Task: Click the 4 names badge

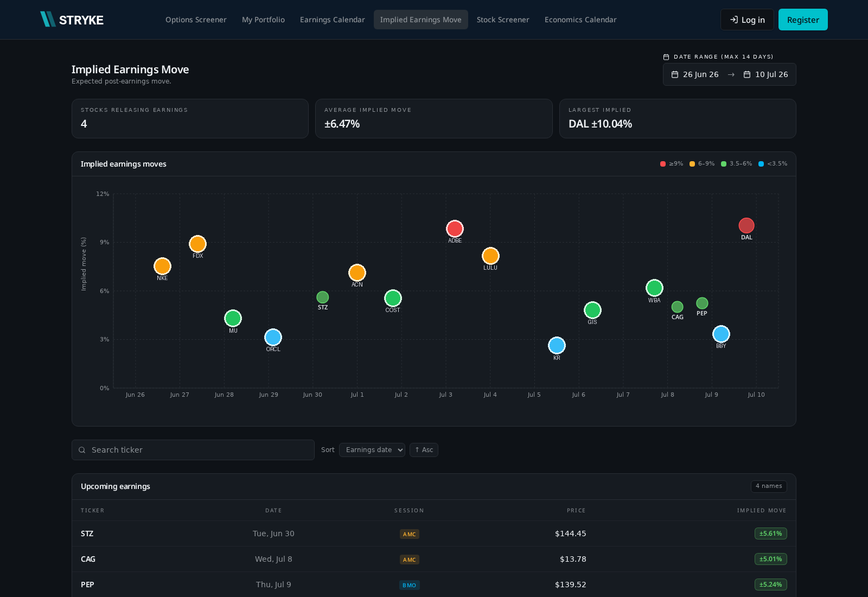Action: pos(769,486)
